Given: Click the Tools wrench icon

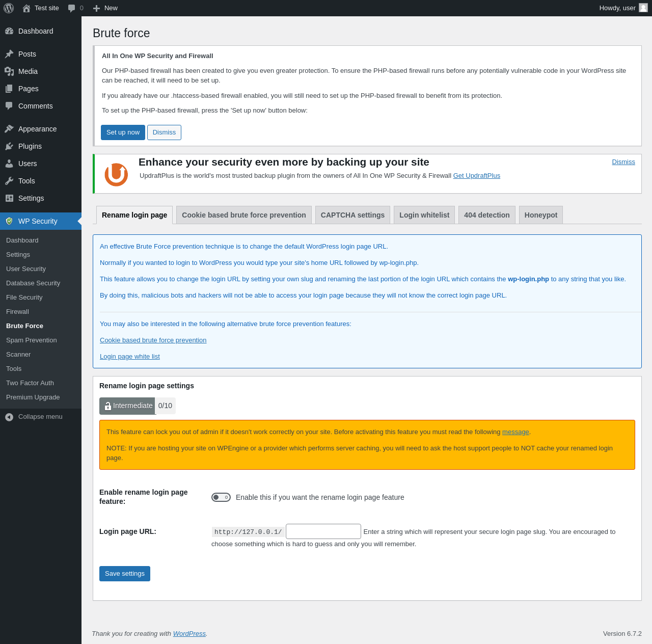Looking at the screenshot, I should click(9, 181).
